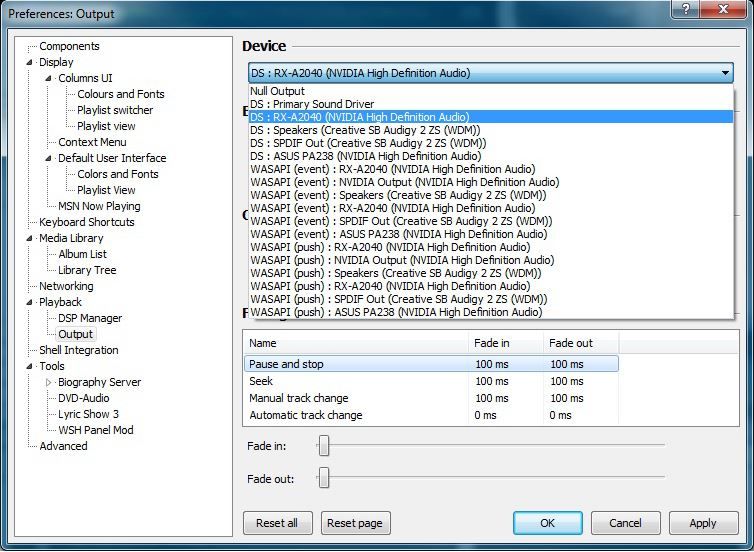Click the Fade out column header
Screen dimensions: 754x552
pos(581,343)
